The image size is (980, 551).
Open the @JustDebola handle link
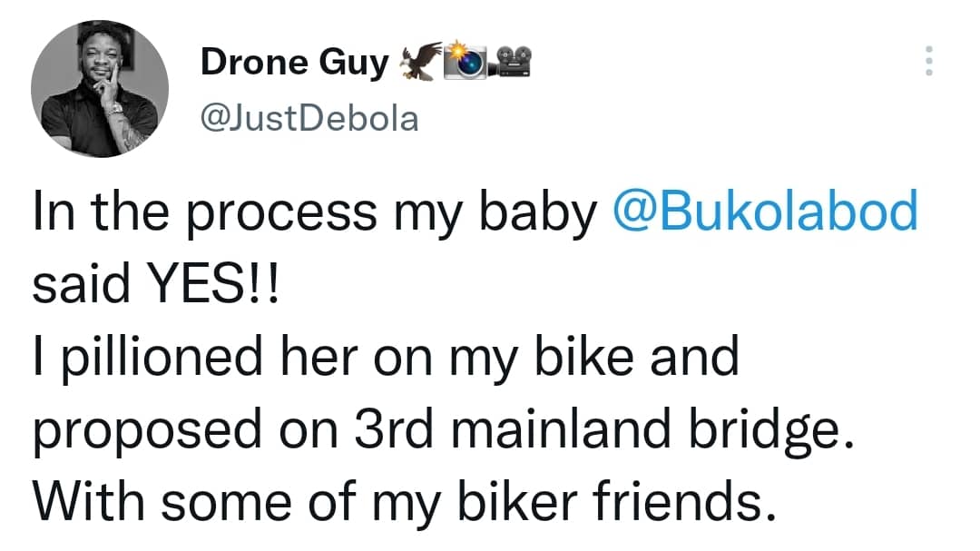click(309, 119)
